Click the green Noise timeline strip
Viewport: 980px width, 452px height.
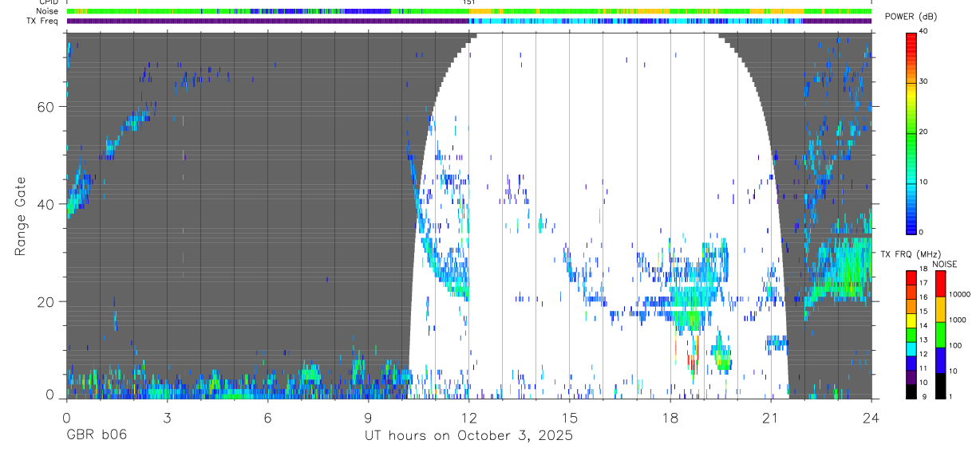click(469, 12)
